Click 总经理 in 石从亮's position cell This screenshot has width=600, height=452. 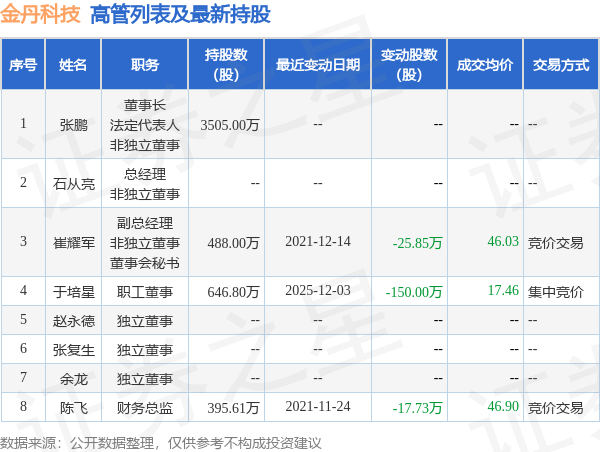(145, 174)
